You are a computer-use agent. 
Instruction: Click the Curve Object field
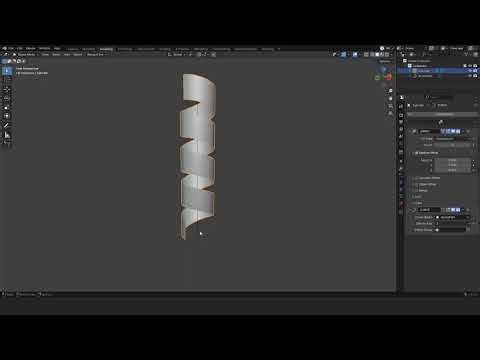tap(452, 217)
